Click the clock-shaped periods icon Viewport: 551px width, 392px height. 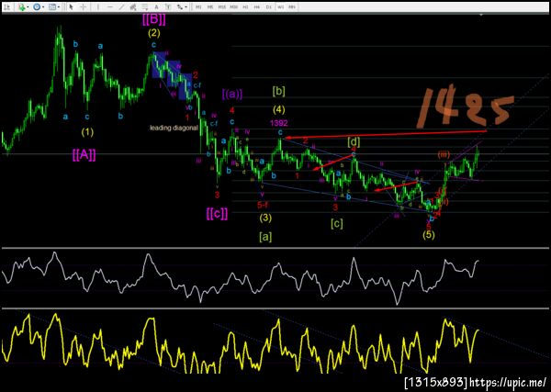coord(37,7)
